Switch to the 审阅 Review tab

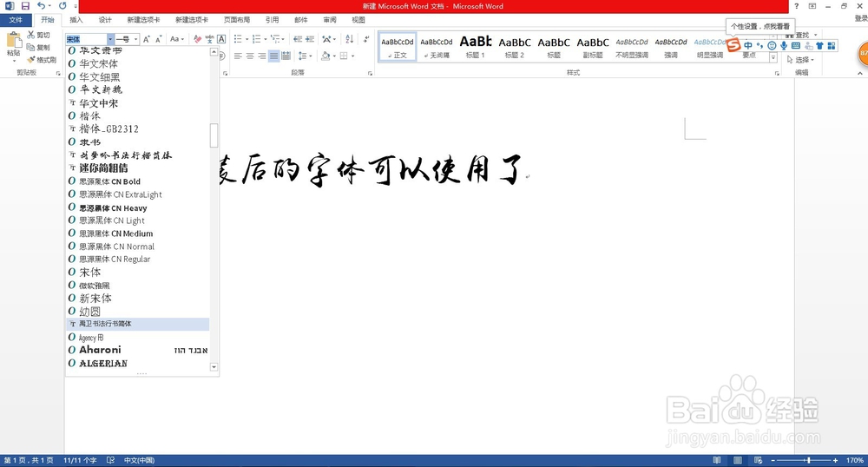[330, 20]
